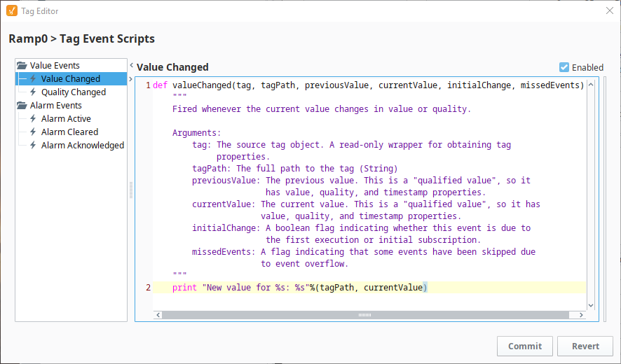Select the Value Changed event script
The height and width of the screenshot is (364, 621).
pyautogui.click(x=71, y=78)
